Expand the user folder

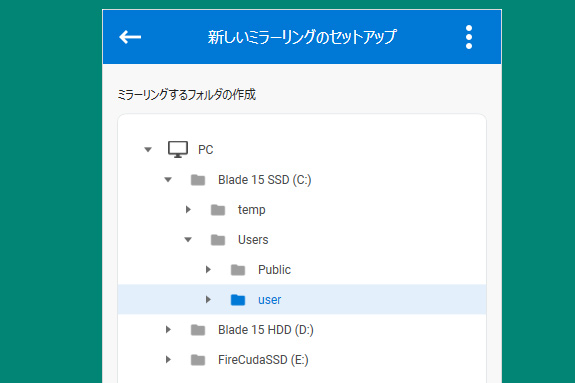[208, 300]
